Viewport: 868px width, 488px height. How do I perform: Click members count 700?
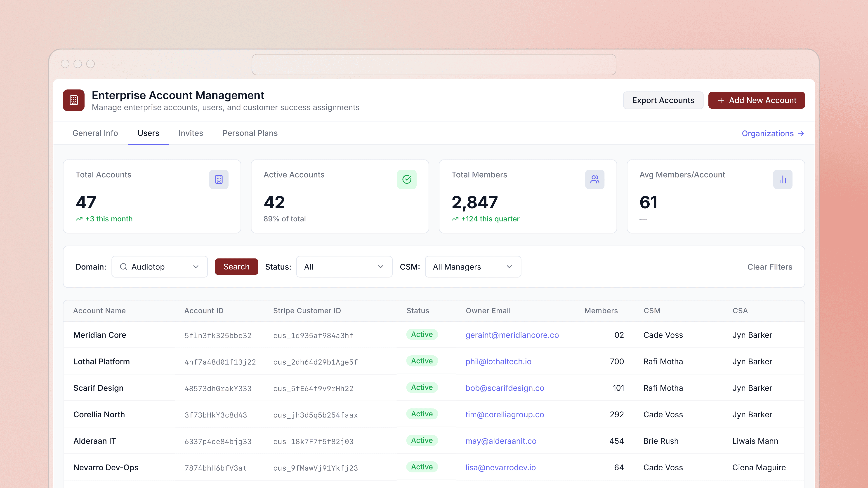(x=617, y=361)
